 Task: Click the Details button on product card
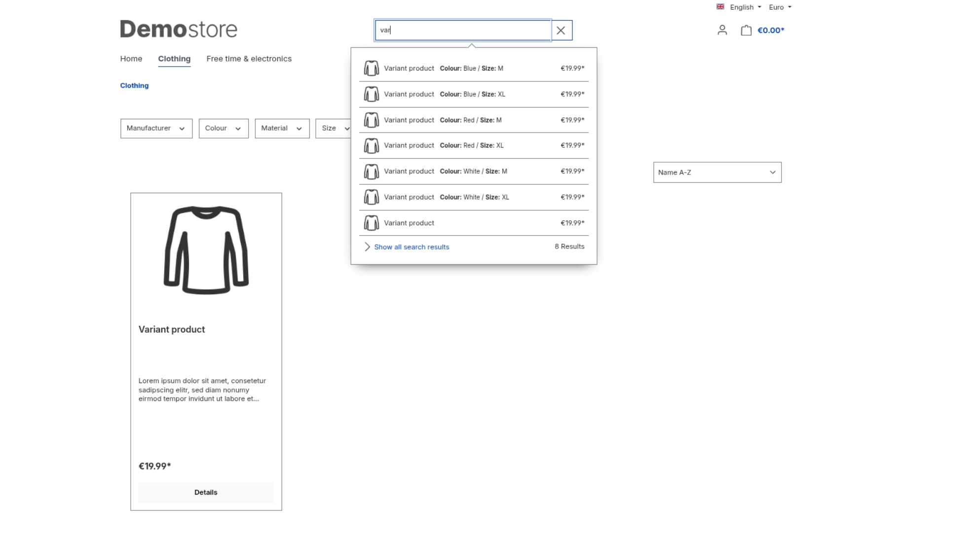pos(206,492)
